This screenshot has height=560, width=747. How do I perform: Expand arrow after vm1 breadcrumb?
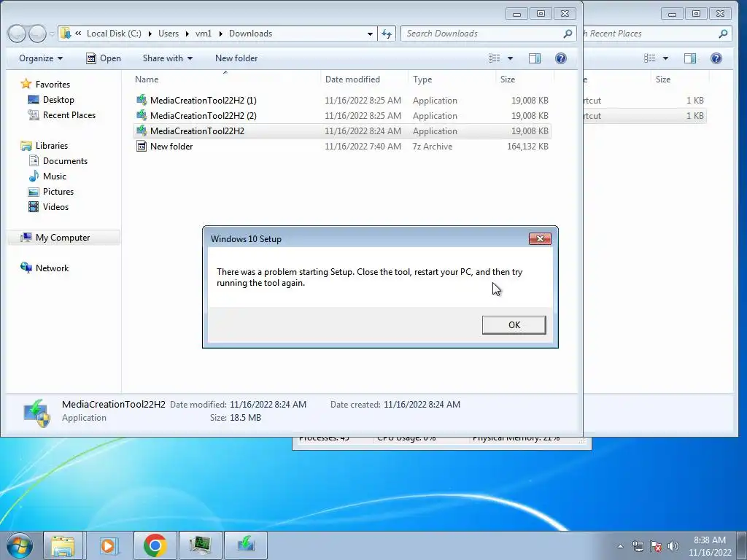point(220,34)
